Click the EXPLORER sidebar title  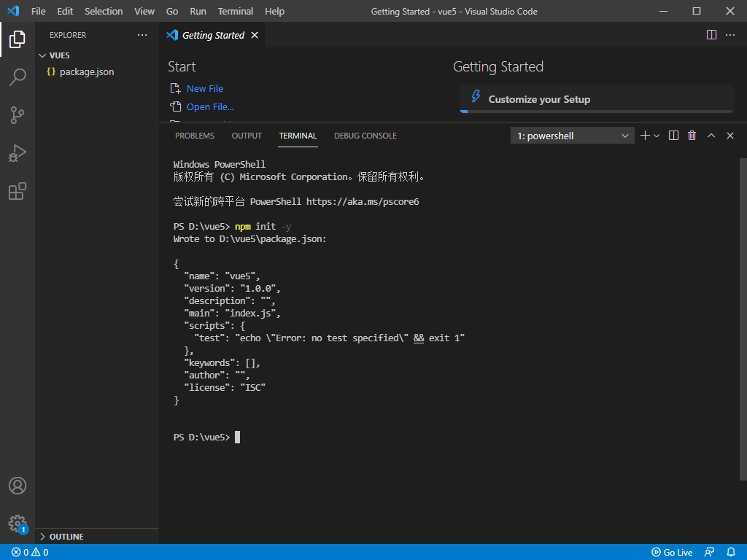tap(68, 35)
